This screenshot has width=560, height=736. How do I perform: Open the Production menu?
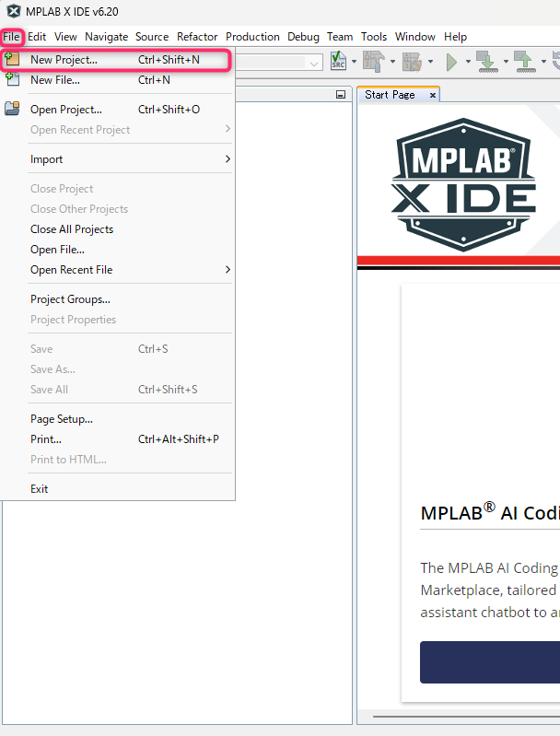tap(252, 37)
